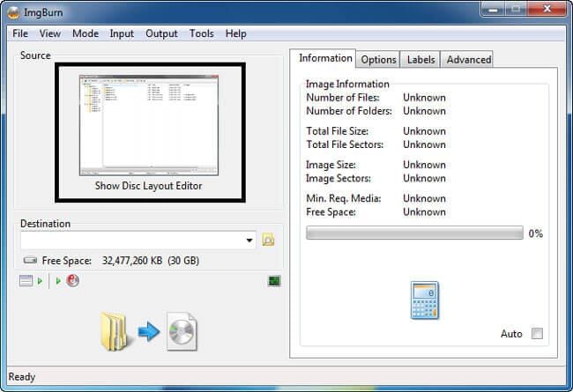Click the Total File Sectors label

345,144
